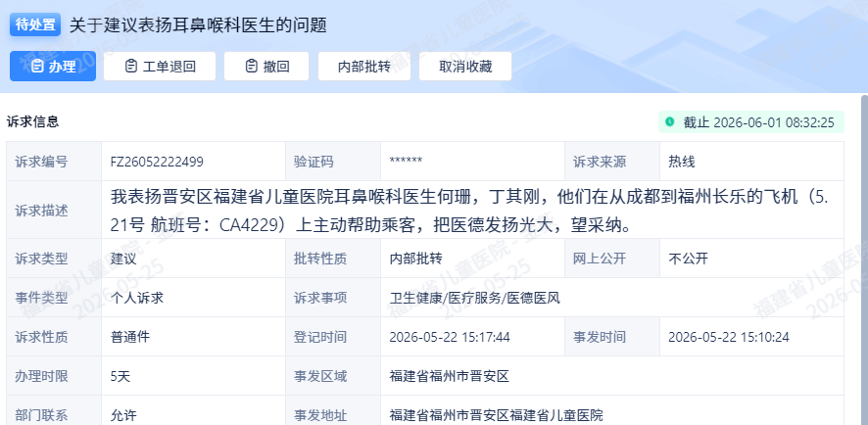Click the deadline text 截止 2026-06-01 08:32:25
Image resolution: width=868 pixels, height=425 pixels.
click(x=758, y=122)
